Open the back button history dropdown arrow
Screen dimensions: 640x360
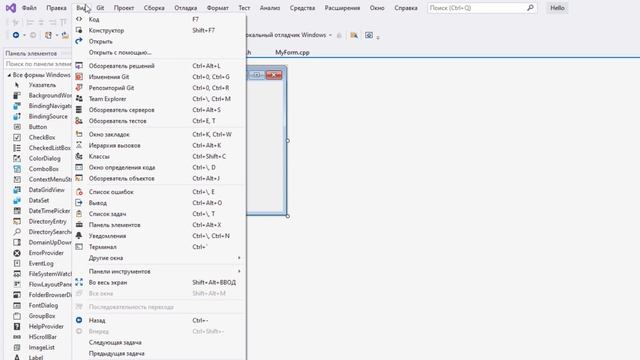point(24,35)
